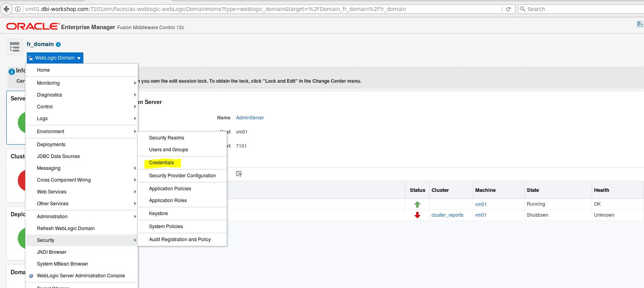
Task: Open Users and Groups
Action: click(182, 150)
